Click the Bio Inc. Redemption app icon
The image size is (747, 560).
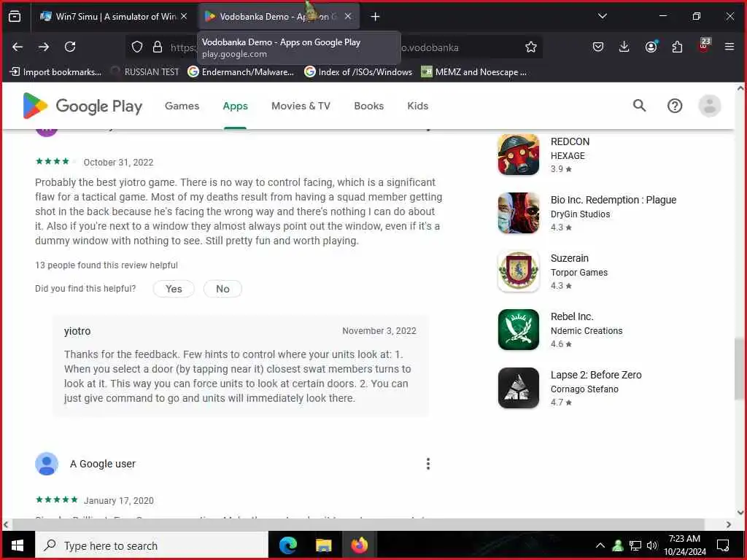(x=519, y=213)
